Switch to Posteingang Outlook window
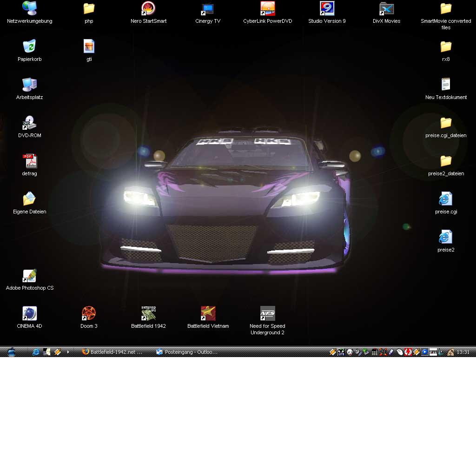 [187, 351]
